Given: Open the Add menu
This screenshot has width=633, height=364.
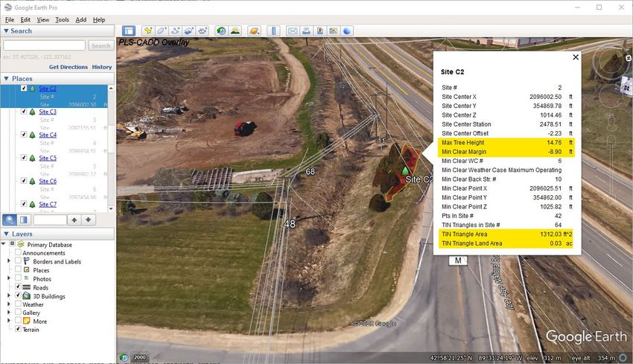Looking at the screenshot, I should 80,19.
